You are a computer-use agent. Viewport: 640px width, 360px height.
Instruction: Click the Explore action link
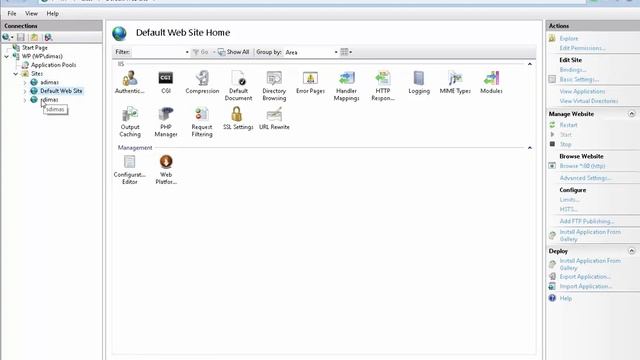click(x=569, y=38)
